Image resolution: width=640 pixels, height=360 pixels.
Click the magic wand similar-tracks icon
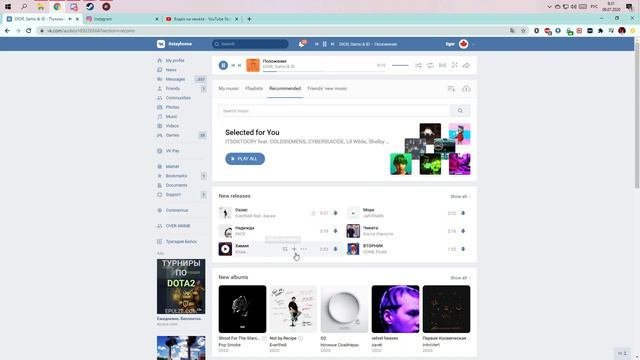click(454, 65)
